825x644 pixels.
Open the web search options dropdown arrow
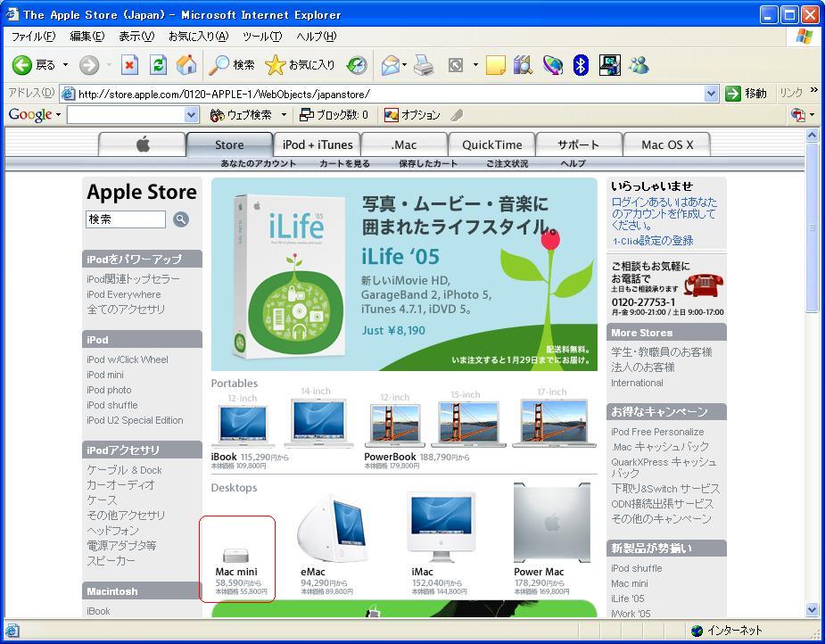point(284,115)
